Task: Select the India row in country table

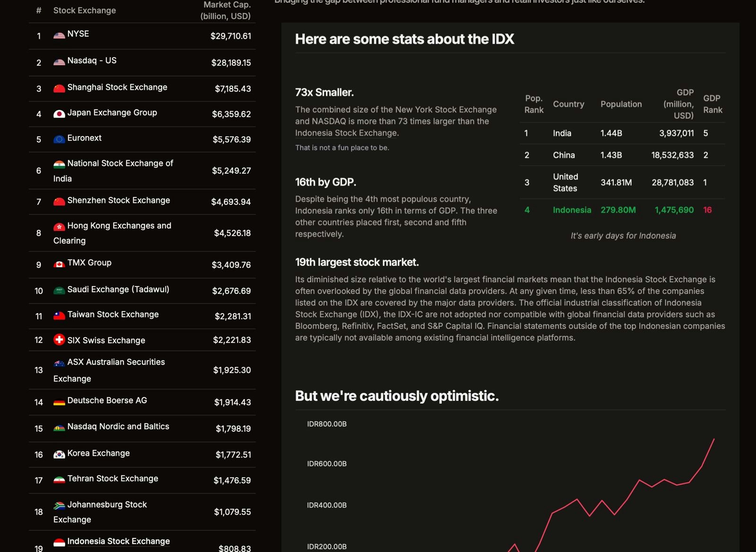Action: coord(622,133)
